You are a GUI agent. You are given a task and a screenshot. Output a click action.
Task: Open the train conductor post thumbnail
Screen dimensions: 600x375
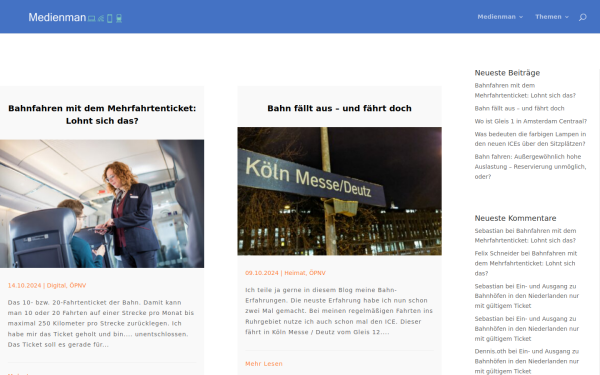click(102, 204)
